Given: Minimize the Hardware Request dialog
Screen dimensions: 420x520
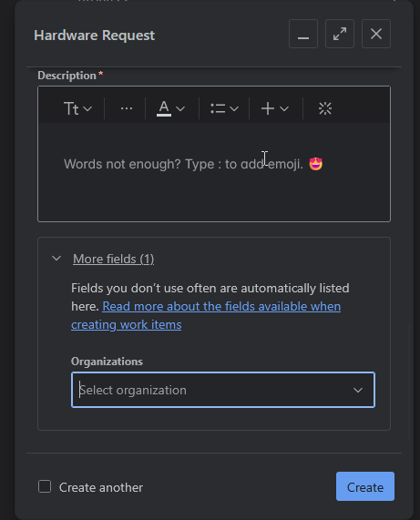Looking at the screenshot, I should 303,34.
